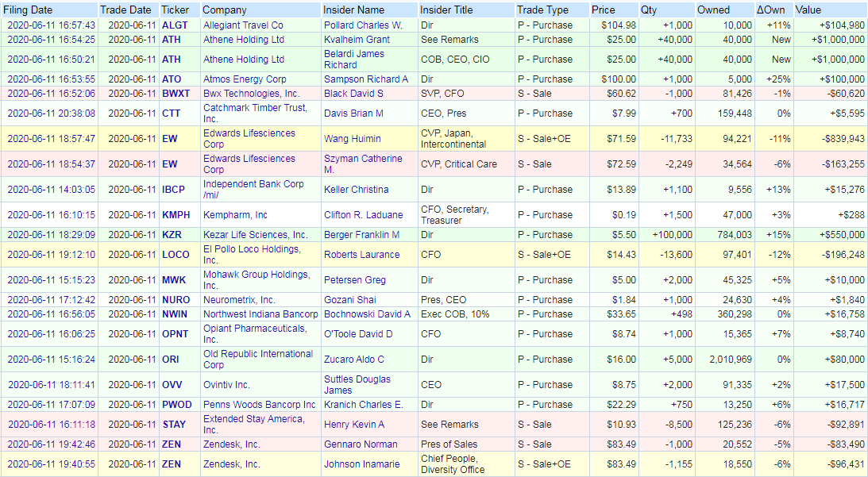Open OPNT ticker link
The width and height of the screenshot is (868, 477).
point(175,335)
